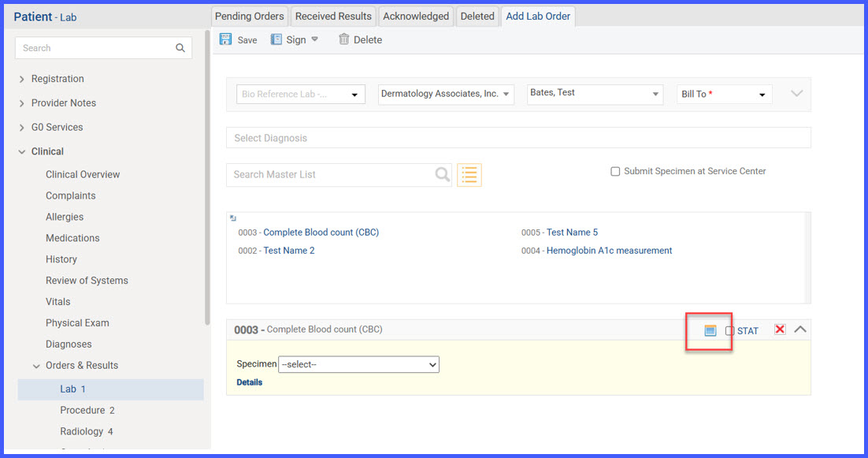Click the Details link
This screenshot has height=458, width=868.
tap(249, 382)
